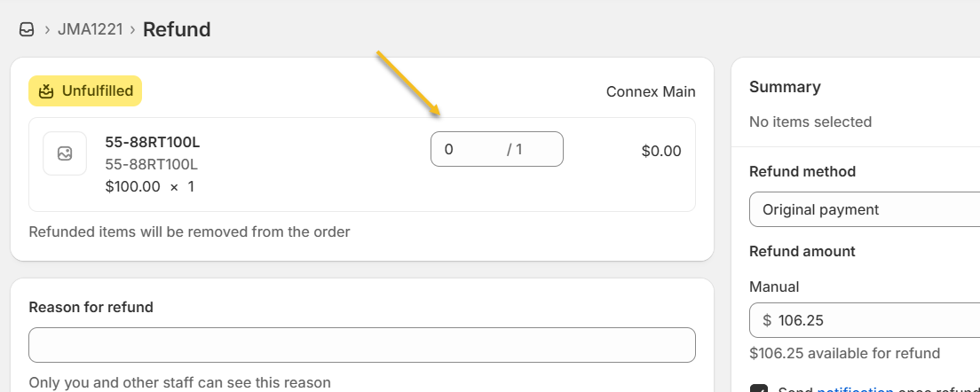Click the chevron before JMA1221 breadcrumb
Viewport: 980px width, 392px height.
[46, 30]
